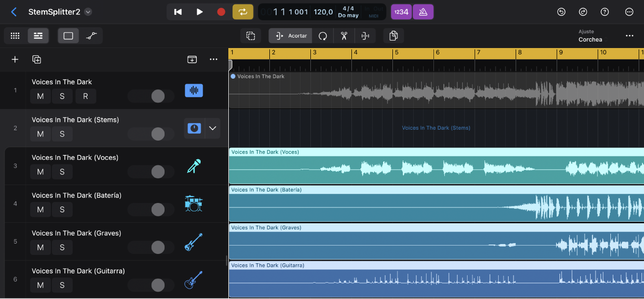Click the metronome icon
Image resolution: width=644 pixels, height=299 pixels.
[423, 11]
